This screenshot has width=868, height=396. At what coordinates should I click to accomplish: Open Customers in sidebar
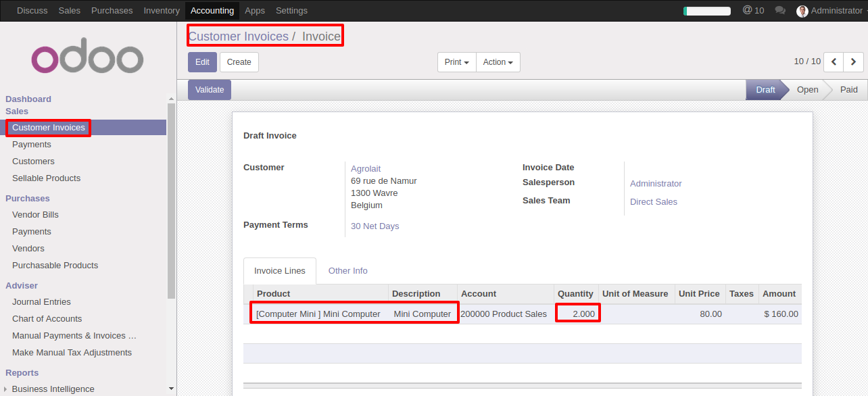pos(33,162)
